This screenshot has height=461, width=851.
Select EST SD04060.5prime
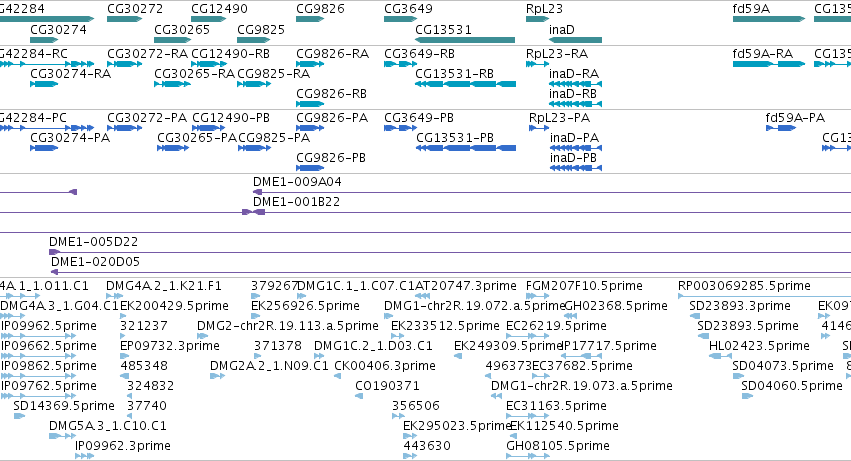792,386
